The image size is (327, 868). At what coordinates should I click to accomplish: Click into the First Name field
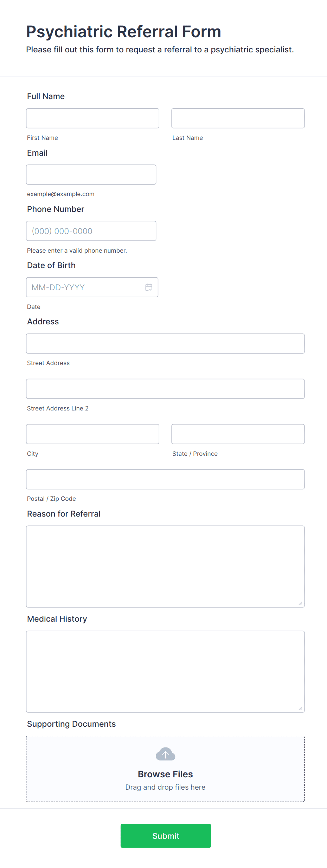coord(92,118)
